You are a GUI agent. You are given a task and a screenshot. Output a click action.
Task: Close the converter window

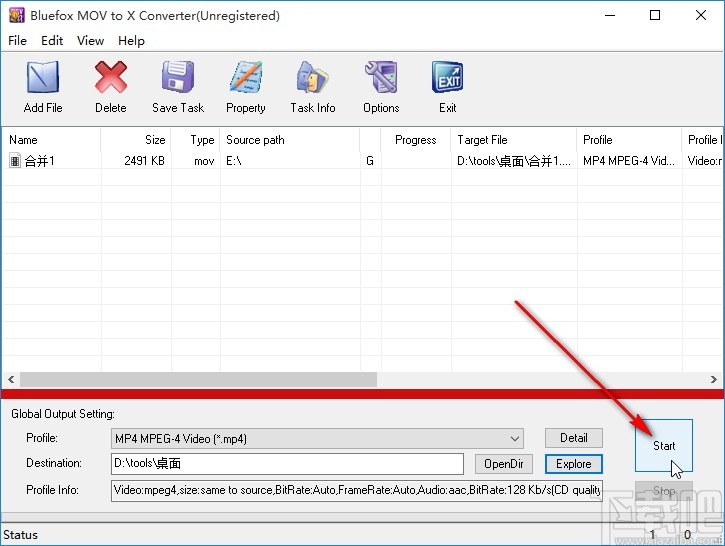(x=700, y=15)
